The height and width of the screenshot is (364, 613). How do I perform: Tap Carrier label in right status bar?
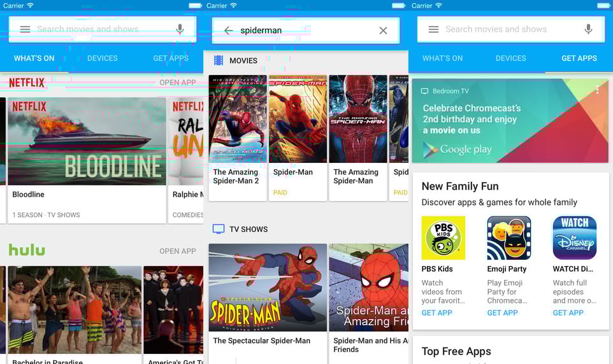[422, 6]
